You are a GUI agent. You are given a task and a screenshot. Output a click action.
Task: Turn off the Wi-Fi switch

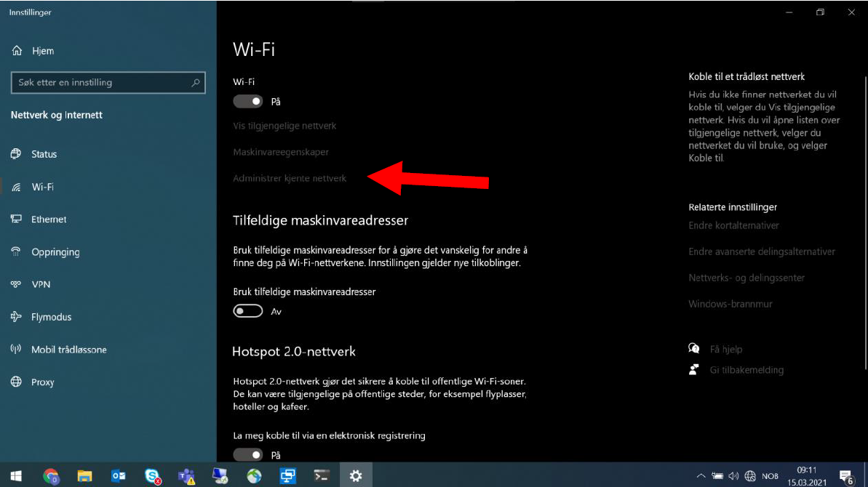click(248, 102)
